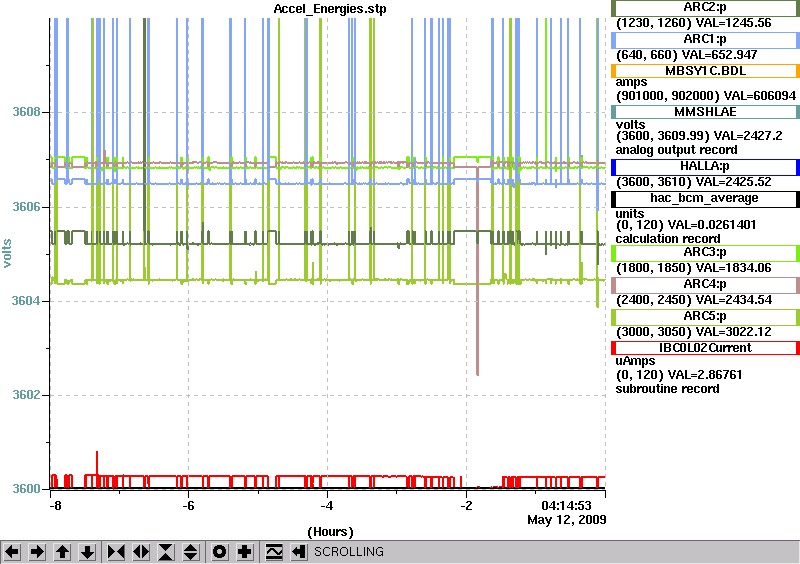Click the vertical 'volts' y-axis title
Viewport: 800px width, 564px height.
click(x=7, y=253)
